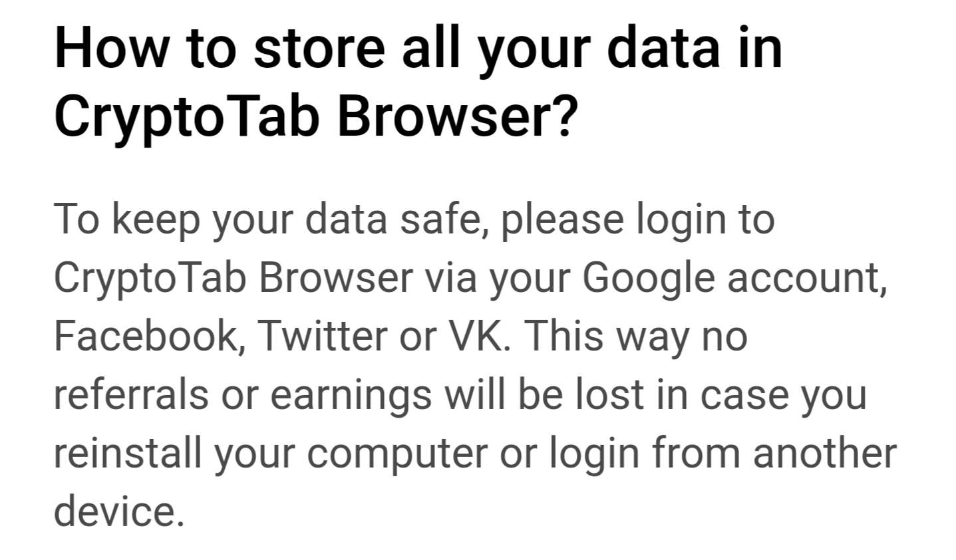Viewport: 956px width, 560px height.
Task: Click the words "please login to"
Action: pos(637,219)
